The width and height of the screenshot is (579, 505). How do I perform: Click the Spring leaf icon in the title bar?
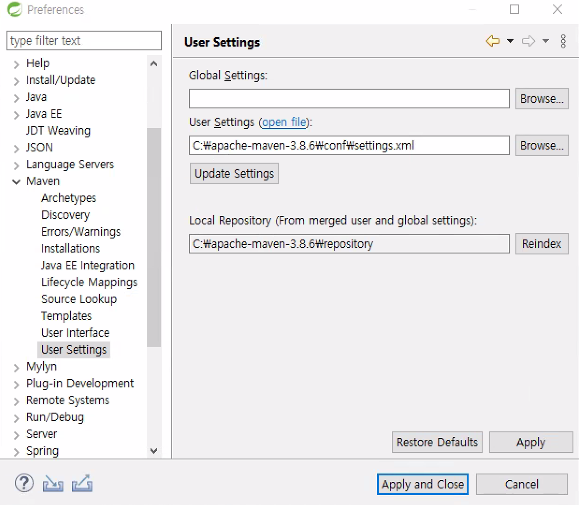(x=14, y=10)
